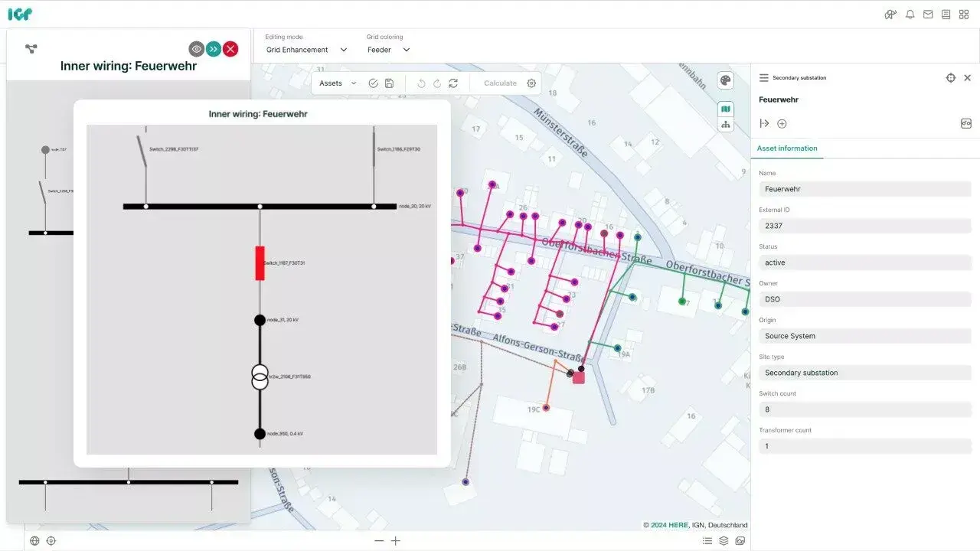Expand the Editing mode Grid Enhancement dropdown

pyautogui.click(x=306, y=50)
